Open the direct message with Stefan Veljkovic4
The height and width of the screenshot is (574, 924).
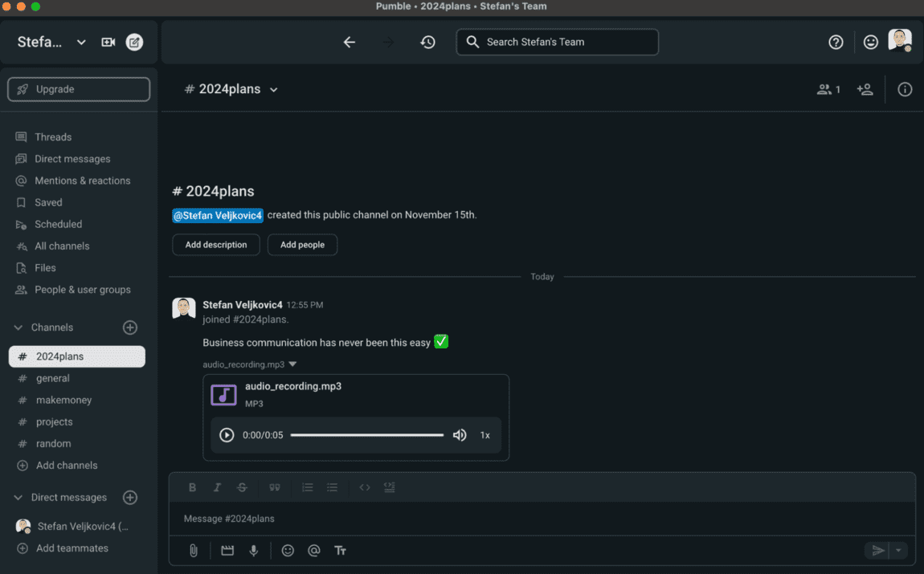[x=77, y=527]
